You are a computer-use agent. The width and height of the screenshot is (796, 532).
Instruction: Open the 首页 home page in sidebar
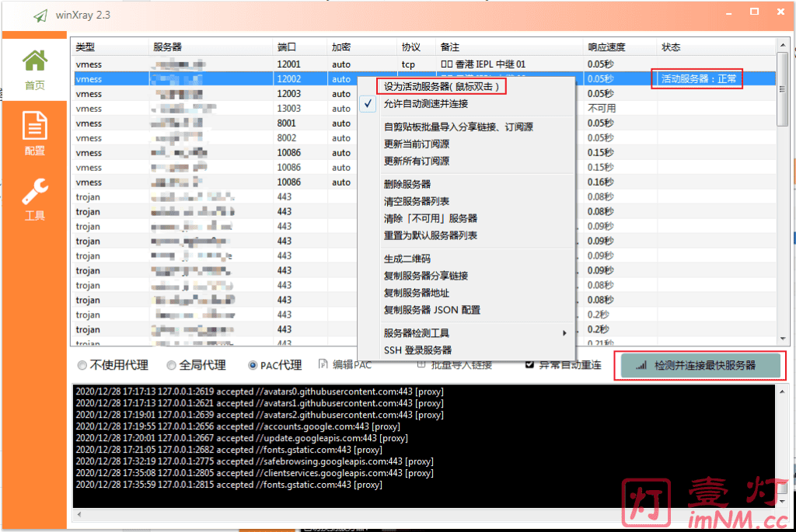34,70
